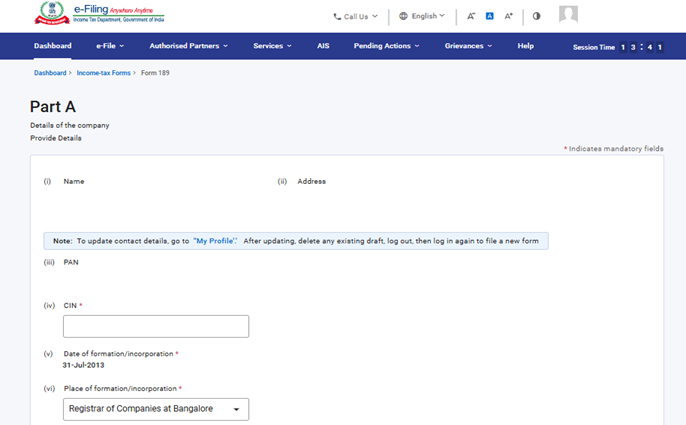
Task: Expand the Grievances menu
Action: tap(468, 46)
